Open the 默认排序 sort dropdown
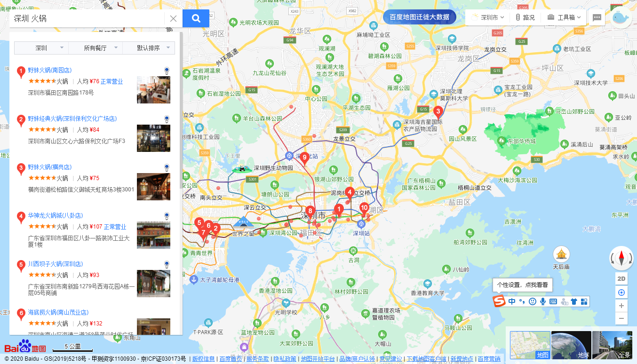This screenshot has width=637, height=364. coord(149,48)
